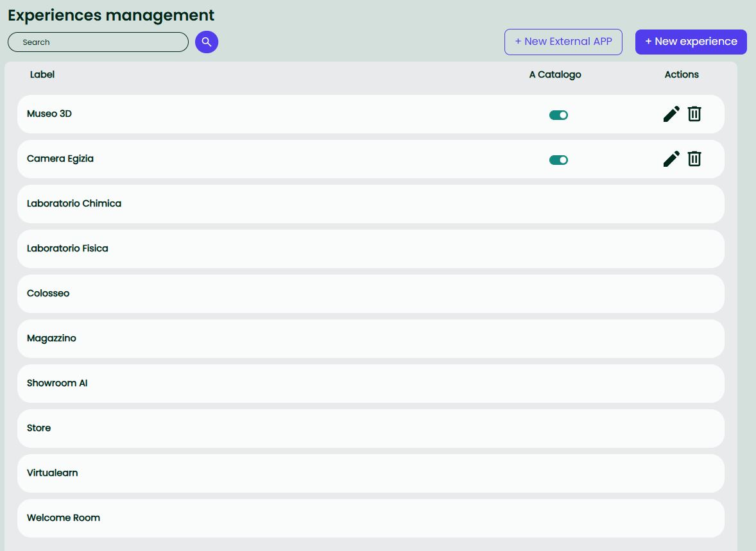Screen dimensions: 756x551
Task: Toggle A Catalogo for Museo 3D
Action: tap(558, 115)
